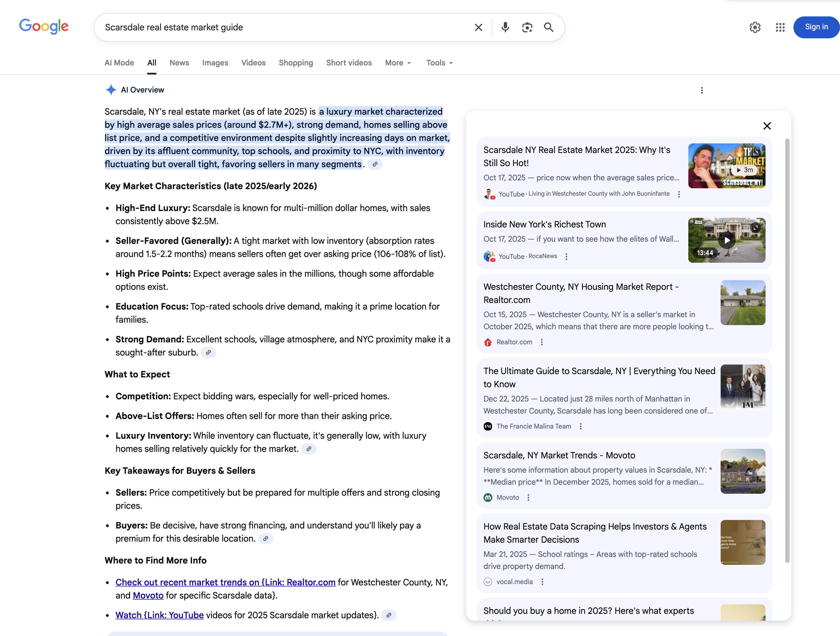Open options for The Francie Malina Team

click(581, 426)
